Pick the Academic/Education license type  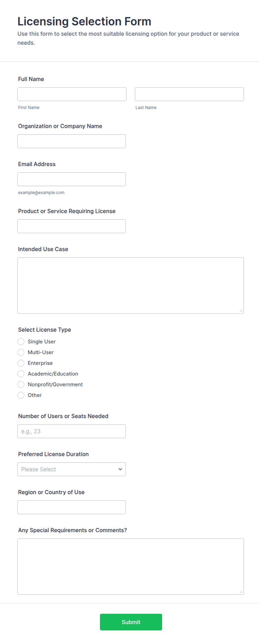click(21, 374)
